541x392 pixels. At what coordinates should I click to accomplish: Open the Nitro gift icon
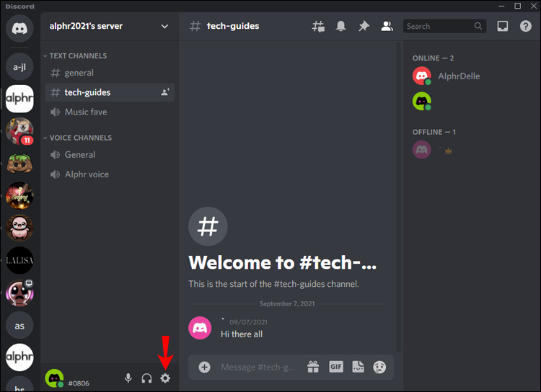[313, 367]
